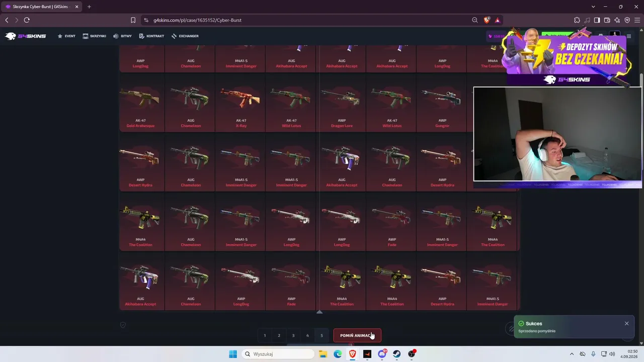
Task: Open the browser extensions menu
Action: 577,20
